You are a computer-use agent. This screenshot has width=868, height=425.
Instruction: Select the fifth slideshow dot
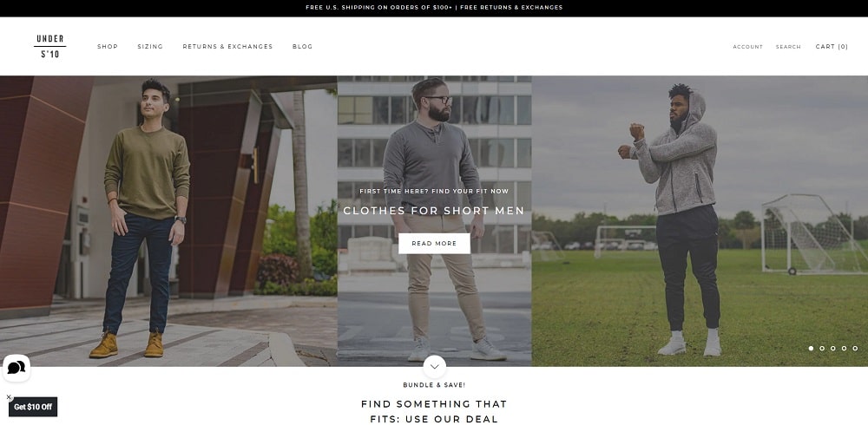[x=855, y=348]
